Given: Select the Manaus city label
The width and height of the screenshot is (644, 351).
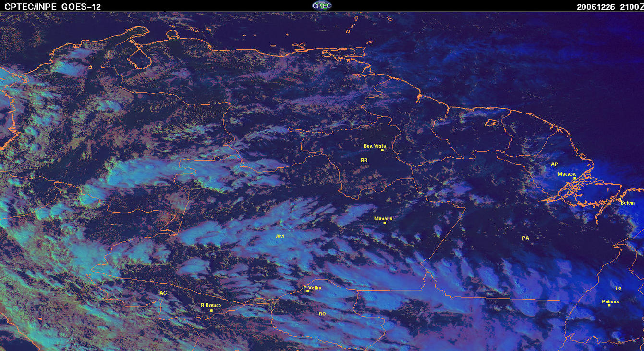Looking at the screenshot, I should [x=383, y=218].
